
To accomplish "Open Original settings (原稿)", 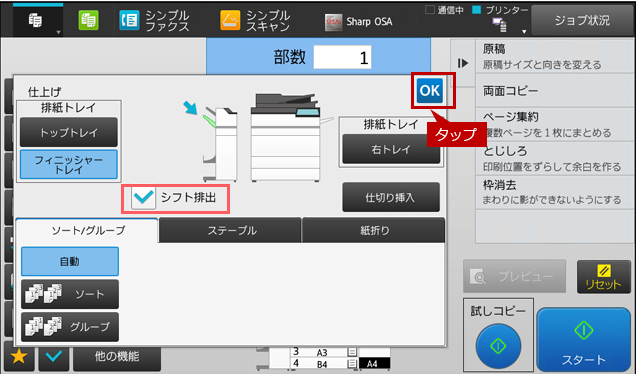I will (555, 56).
